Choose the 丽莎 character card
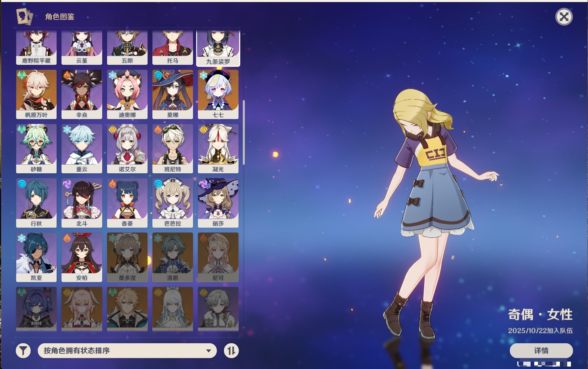The image size is (588, 369). pos(218,203)
